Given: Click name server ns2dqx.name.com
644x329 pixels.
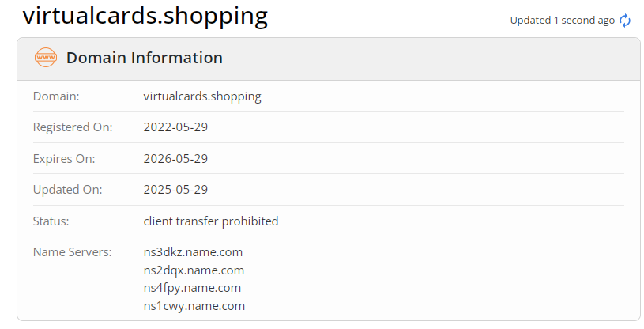Looking at the screenshot, I should pos(194,270).
